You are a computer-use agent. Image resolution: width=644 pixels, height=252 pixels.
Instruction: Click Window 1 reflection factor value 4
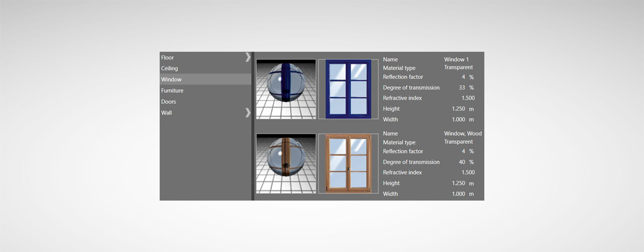coord(463,77)
